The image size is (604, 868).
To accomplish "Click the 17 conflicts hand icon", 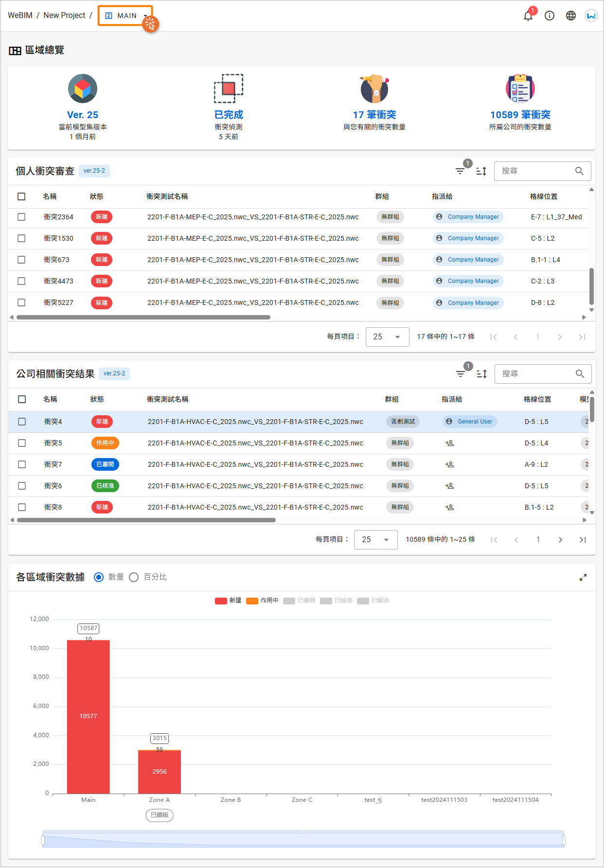I will coord(374,89).
